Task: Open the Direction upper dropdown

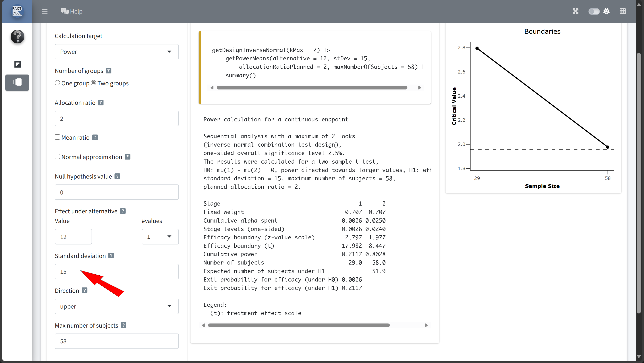Action: [x=117, y=306]
